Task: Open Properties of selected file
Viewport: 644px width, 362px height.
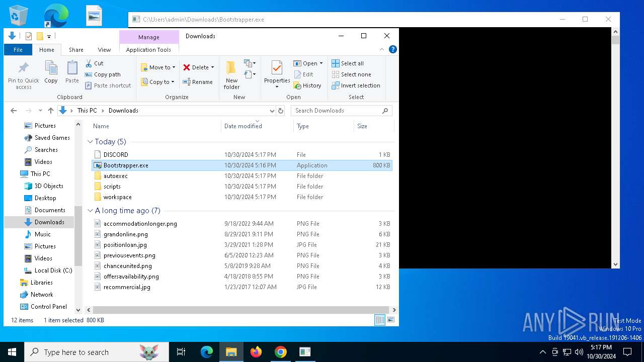Action: click(x=277, y=74)
